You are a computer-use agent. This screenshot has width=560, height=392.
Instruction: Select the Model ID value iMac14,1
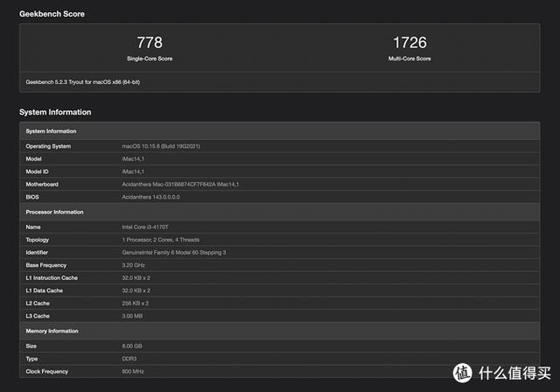pos(133,171)
